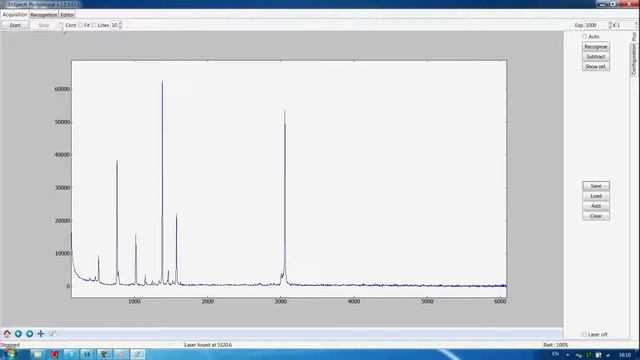Screen dimensions: 640x360
Task: Toggle the Fit checkbox
Action: click(80, 25)
